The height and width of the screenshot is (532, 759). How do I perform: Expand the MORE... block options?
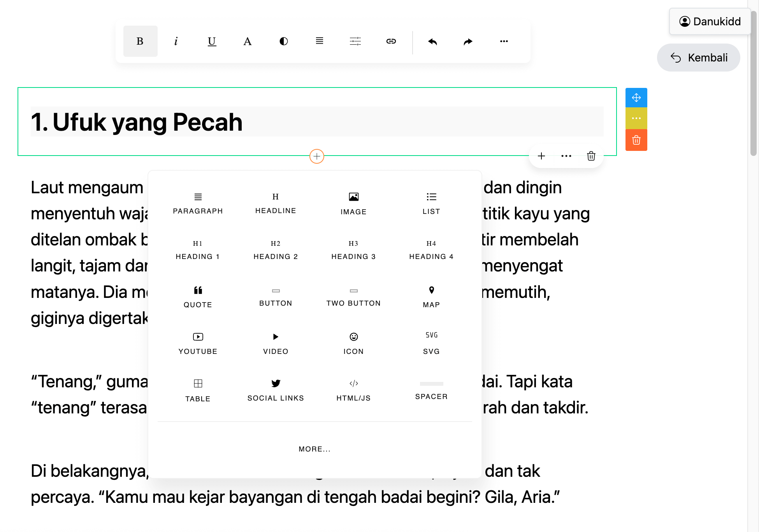pos(314,449)
